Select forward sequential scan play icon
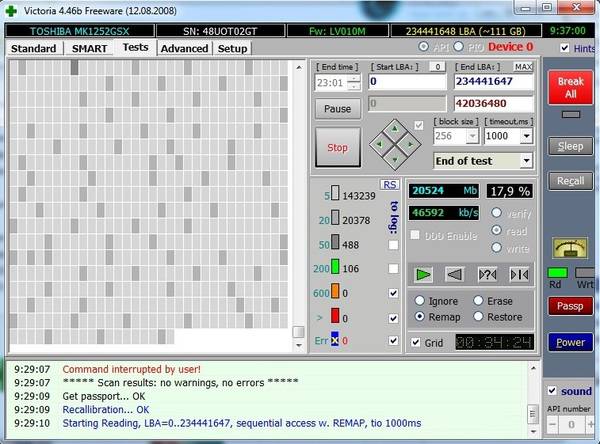 pyautogui.click(x=424, y=274)
